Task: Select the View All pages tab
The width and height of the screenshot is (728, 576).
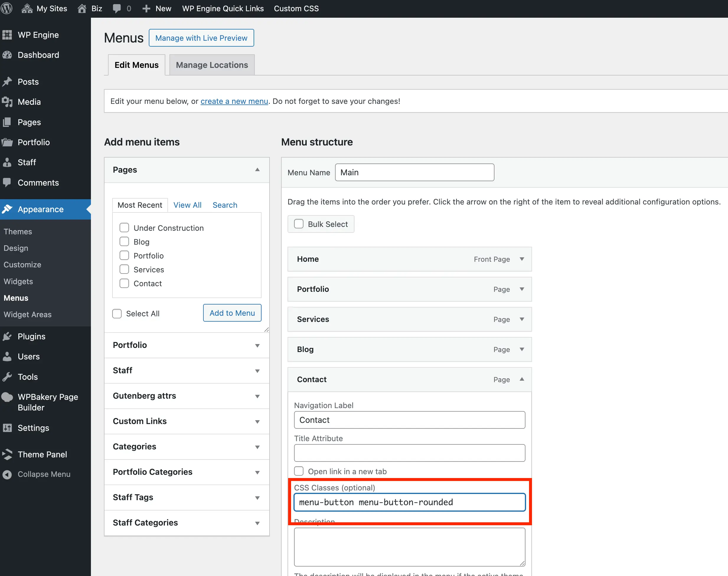Action: [x=187, y=205]
